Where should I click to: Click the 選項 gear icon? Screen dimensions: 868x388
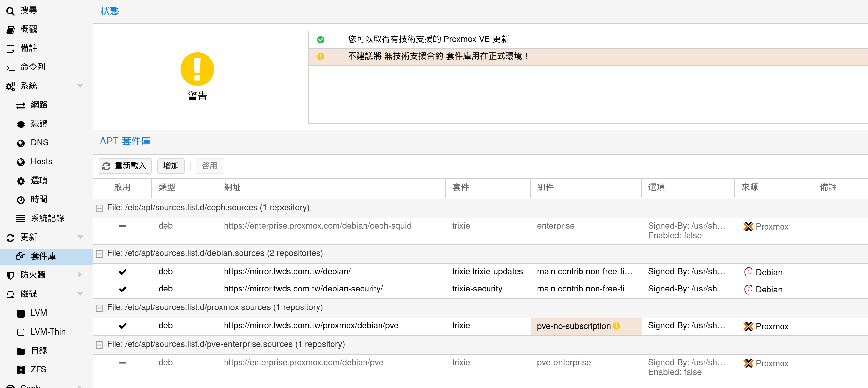pos(21,181)
